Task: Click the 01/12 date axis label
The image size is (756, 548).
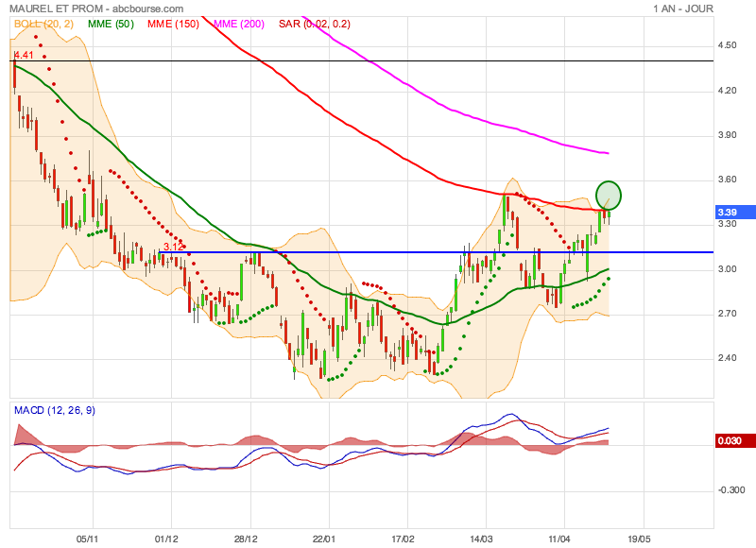Action: pos(166,539)
